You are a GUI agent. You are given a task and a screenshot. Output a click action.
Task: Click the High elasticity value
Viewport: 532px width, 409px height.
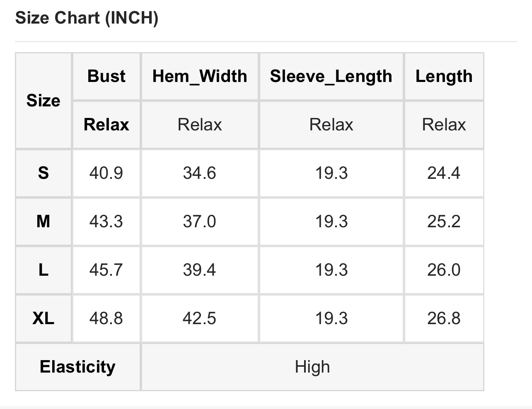click(312, 367)
